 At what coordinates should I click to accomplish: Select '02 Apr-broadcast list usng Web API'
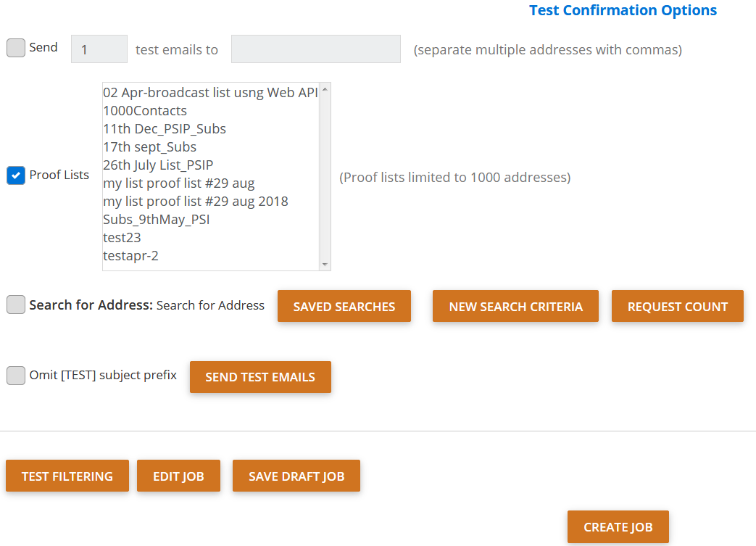[211, 93]
